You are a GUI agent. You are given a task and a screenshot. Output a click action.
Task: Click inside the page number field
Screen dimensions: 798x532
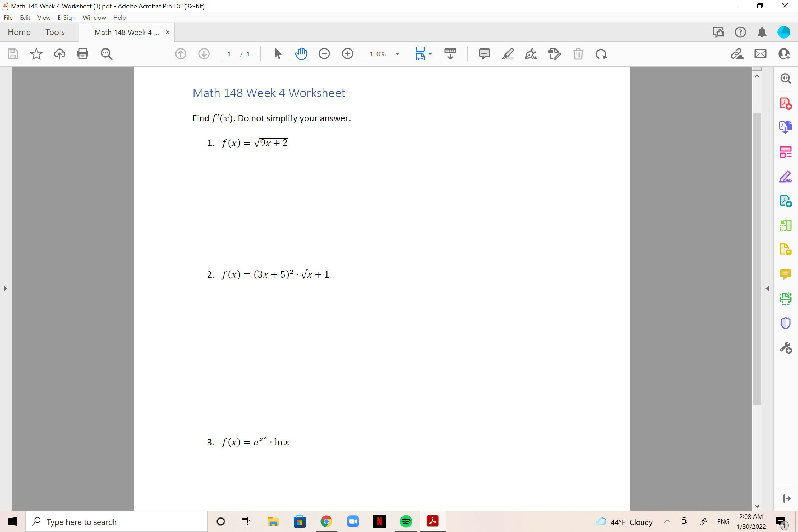[229, 54]
